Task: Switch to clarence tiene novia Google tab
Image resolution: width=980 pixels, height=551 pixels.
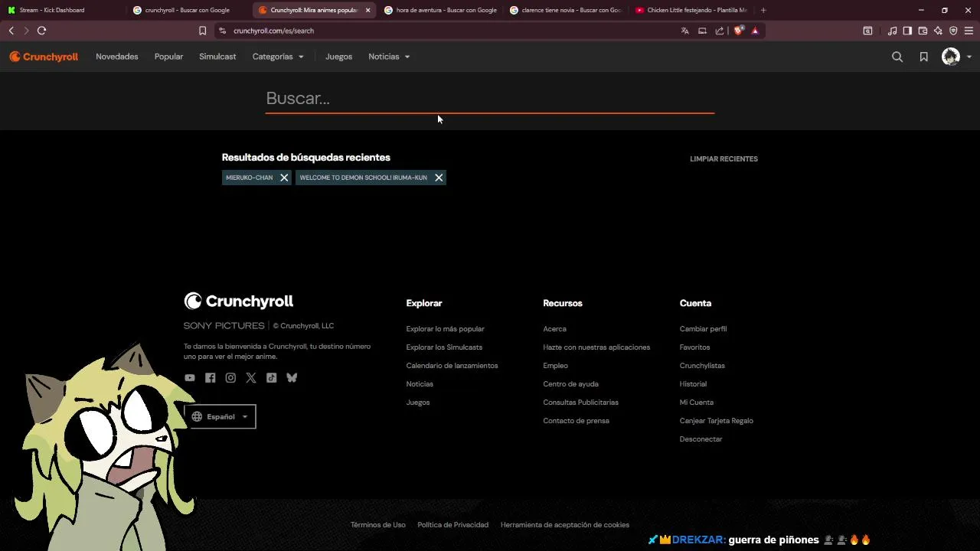Action: coord(565,10)
